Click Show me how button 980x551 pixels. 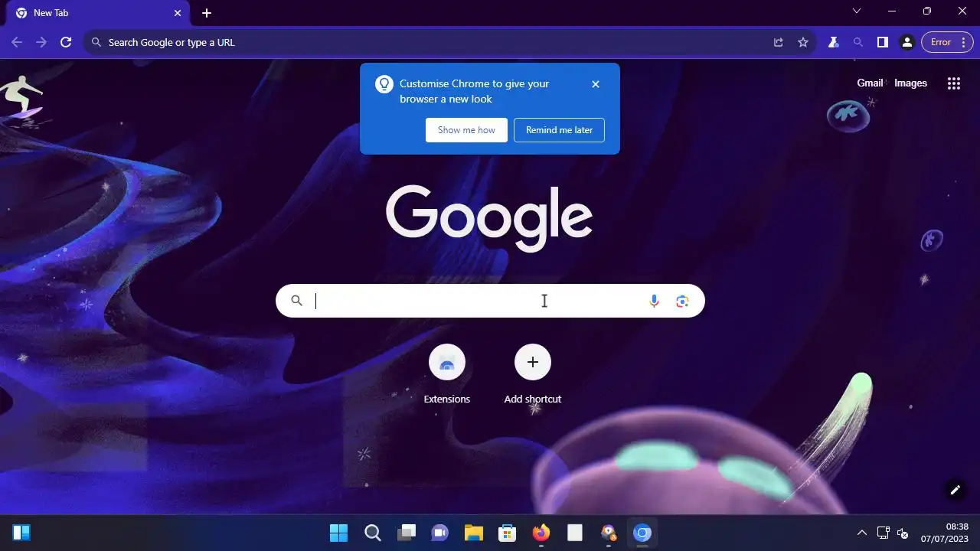point(466,130)
